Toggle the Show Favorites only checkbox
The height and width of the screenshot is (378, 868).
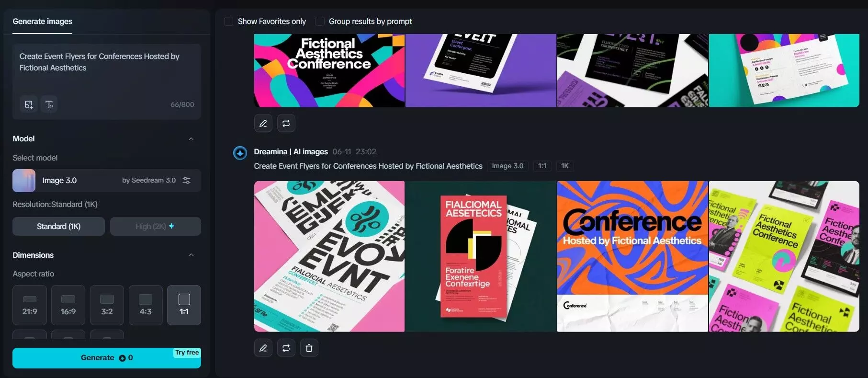click(x=229, y=22)
